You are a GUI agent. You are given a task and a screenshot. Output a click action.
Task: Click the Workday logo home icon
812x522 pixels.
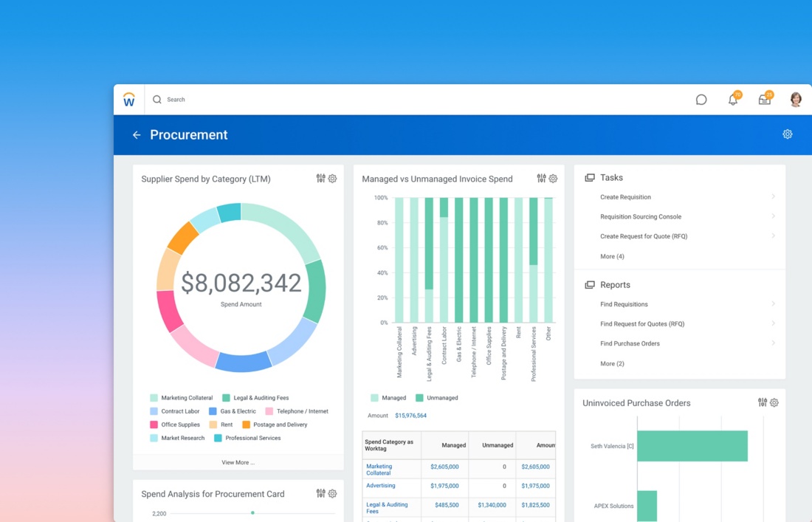coord(129,100)
